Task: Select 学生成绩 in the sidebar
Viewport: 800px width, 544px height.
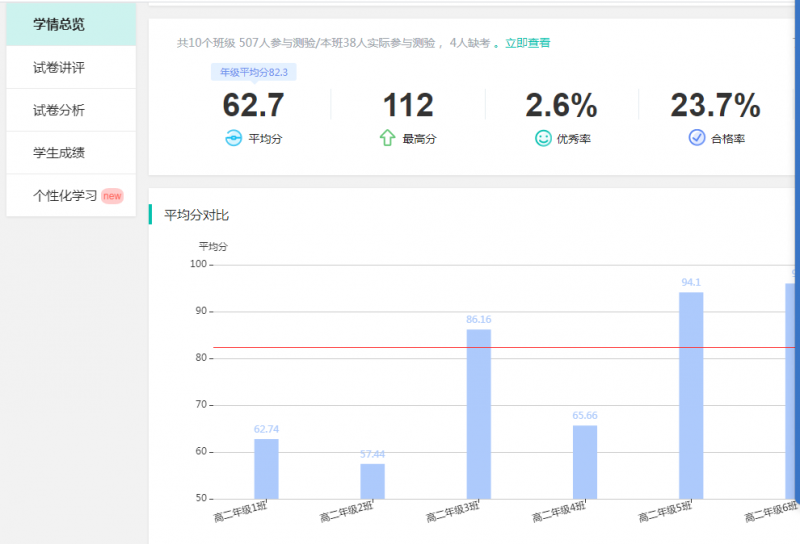Action: (x=71, y=153)
